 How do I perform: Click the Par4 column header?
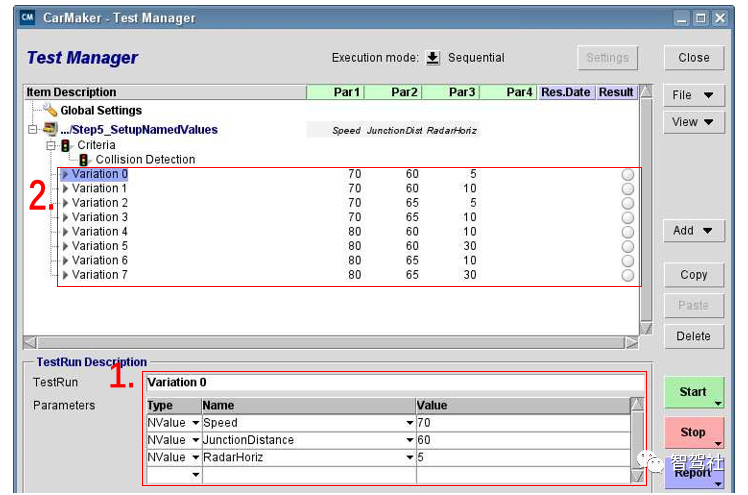(509, 92)
